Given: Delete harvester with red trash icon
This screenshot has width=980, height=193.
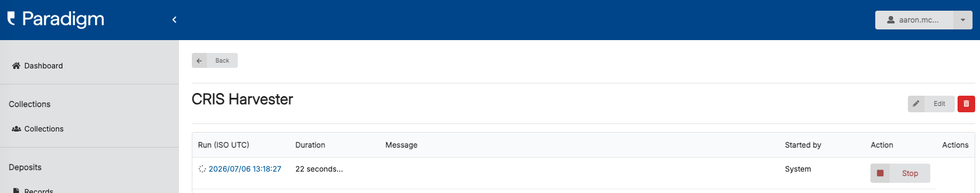Looking at the screenshot, I should click(966, 104).
